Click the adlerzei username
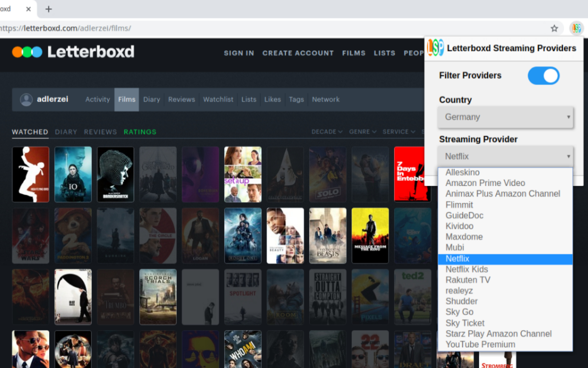Viewport: 588px width, 368px height. tap(52, 99)
